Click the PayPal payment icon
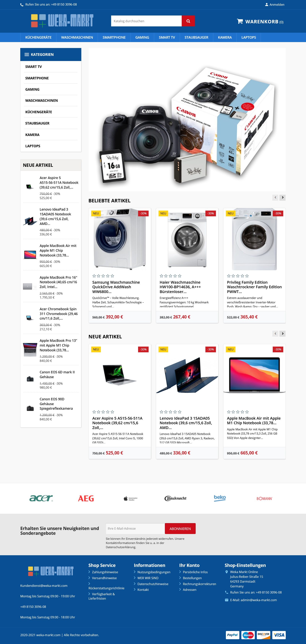This screenshot has width=306, height=644. (x=232, y=635)
